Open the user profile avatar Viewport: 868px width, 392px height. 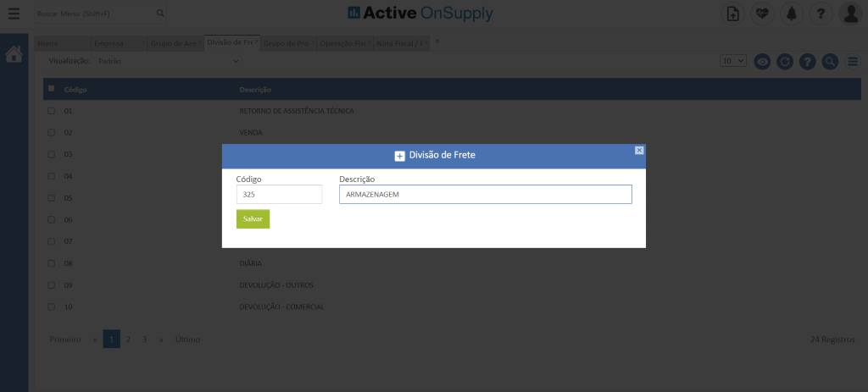coord(850,14)
